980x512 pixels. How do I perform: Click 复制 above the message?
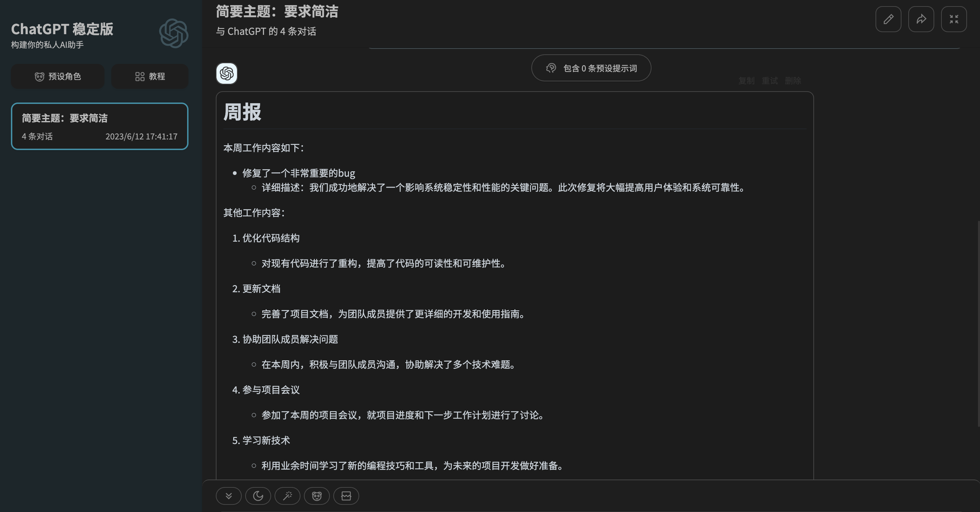coord(746,81)
